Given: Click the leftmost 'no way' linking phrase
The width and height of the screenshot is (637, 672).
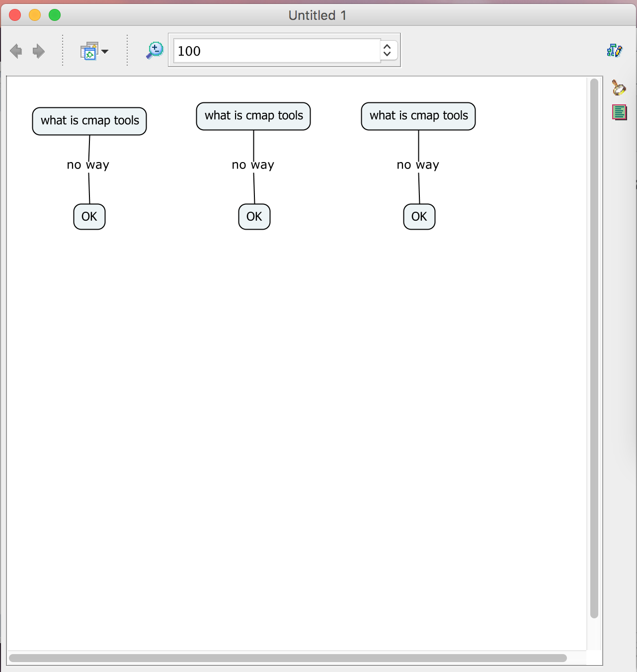Looking at the screenshot, I should (x=88, y=165).
